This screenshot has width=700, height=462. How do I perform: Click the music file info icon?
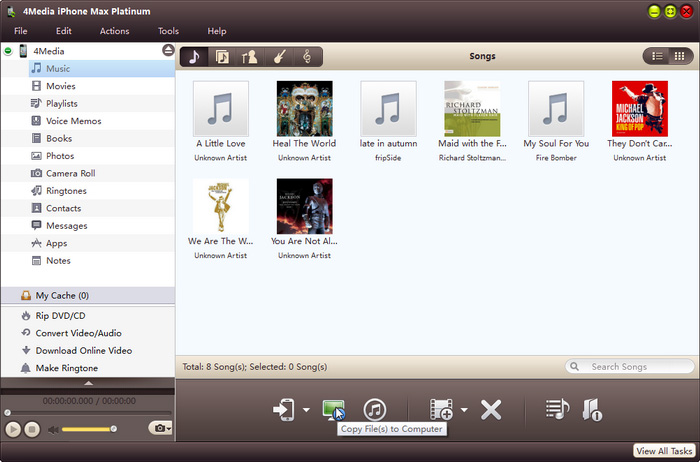click(592, 409)
